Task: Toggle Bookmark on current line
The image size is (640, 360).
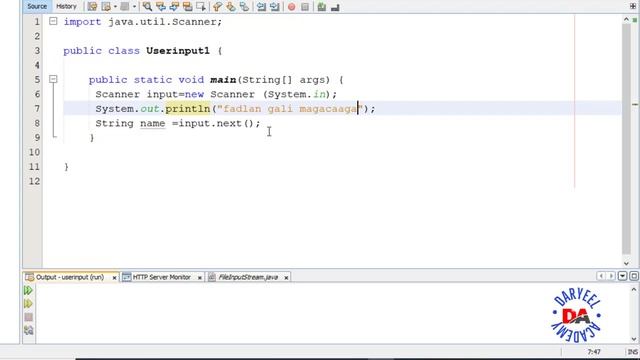Action: [x=244, y=7]
